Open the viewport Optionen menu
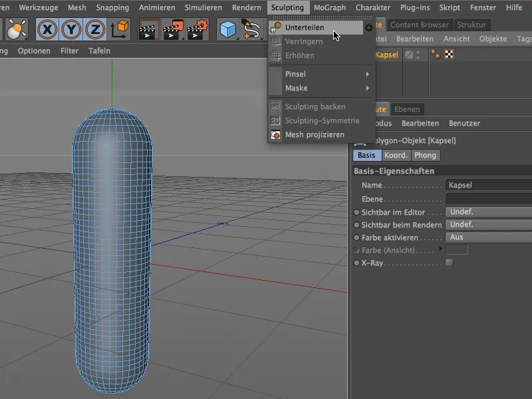 pyautogui.click(x=34, y=51)
